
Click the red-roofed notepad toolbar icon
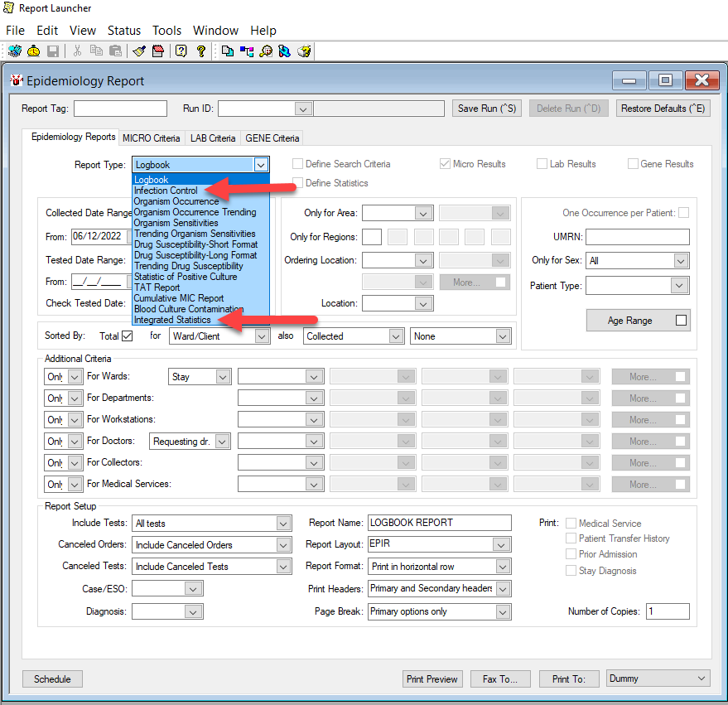coord(157,51)
